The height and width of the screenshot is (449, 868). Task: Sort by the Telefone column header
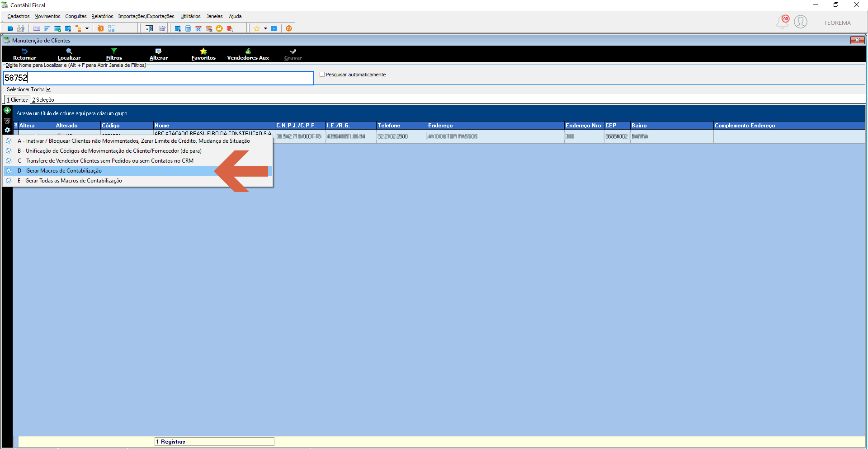coord(401,126)
